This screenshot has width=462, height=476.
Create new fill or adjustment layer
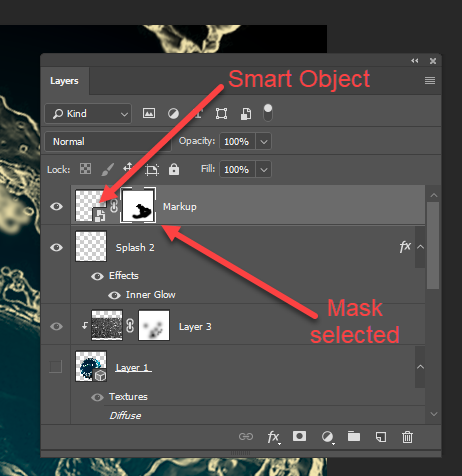[328, 437]
